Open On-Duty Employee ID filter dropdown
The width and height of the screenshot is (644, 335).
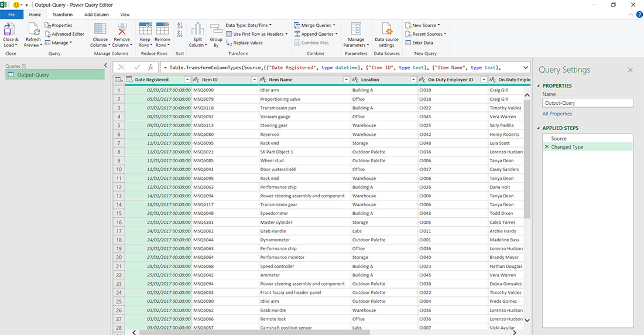(484, 80)
